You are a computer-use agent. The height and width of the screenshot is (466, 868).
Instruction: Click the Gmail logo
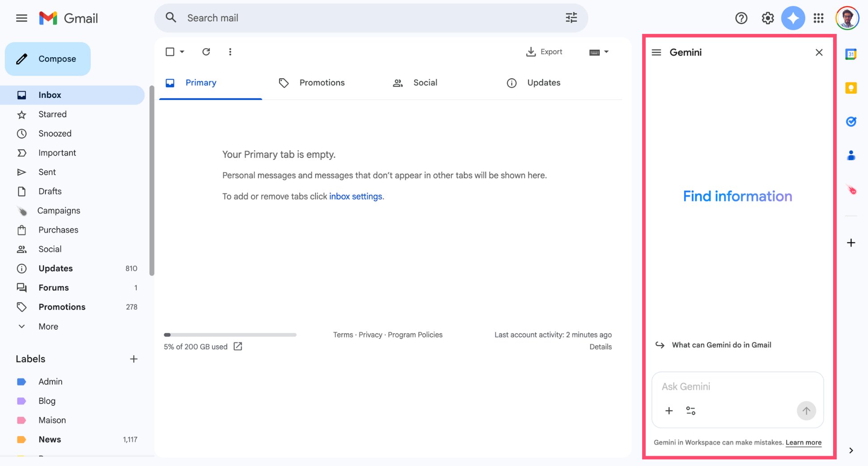point(68,18)
